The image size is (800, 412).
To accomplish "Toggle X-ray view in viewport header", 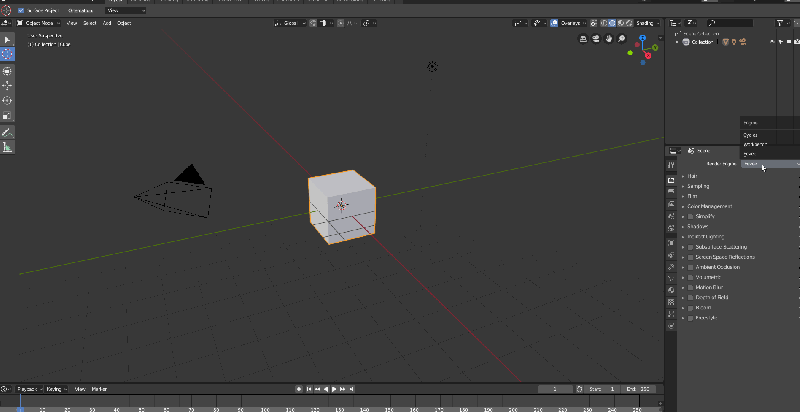I will click(594, 23).
